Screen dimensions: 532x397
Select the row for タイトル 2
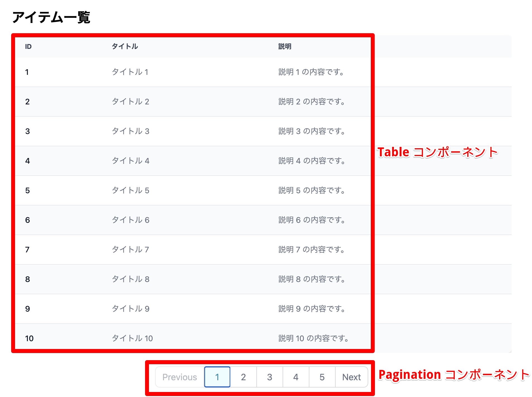coord(130,102)
